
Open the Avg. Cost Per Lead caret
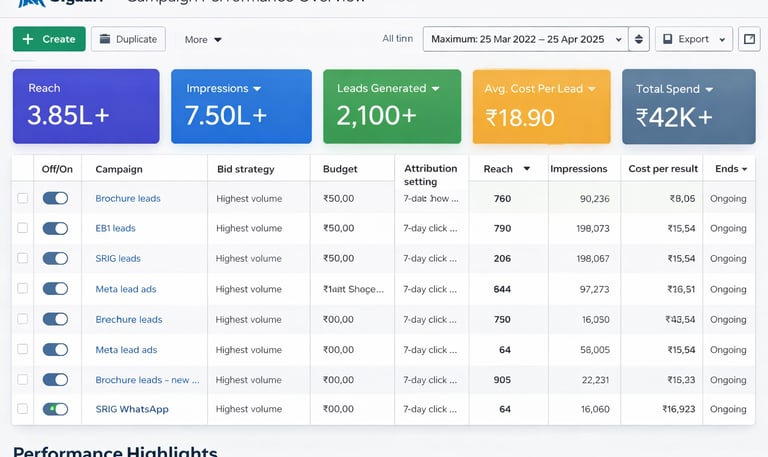click(x=592, y=89)
